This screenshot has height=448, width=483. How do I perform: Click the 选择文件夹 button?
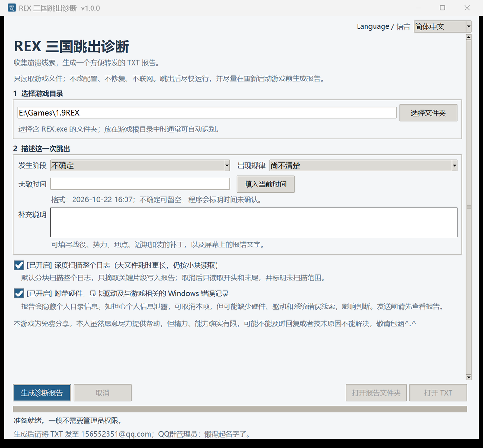click(x=428, y=113)
